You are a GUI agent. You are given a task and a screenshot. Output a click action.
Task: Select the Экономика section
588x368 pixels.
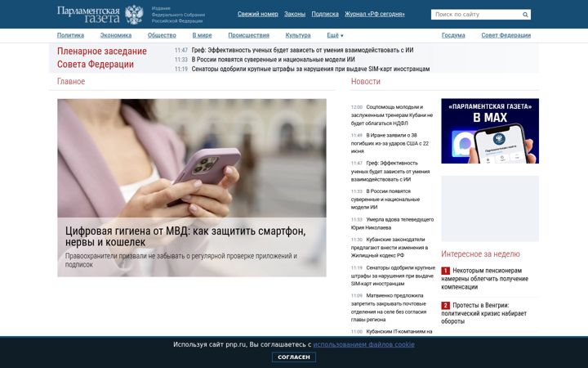click(x=116, y=35)
